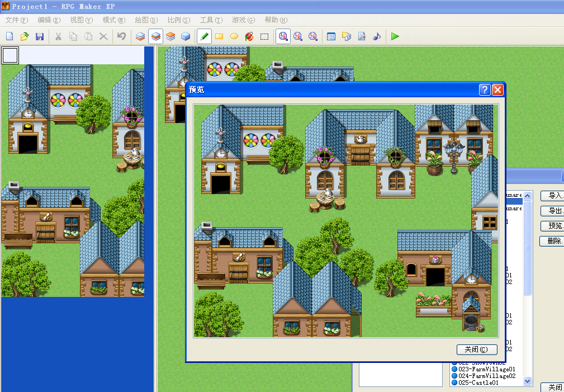The height and width of the screenshot is (392, 564).
Task: Click 关闭(C) in the 预览 dialog
Action: (x=477, y=350)
